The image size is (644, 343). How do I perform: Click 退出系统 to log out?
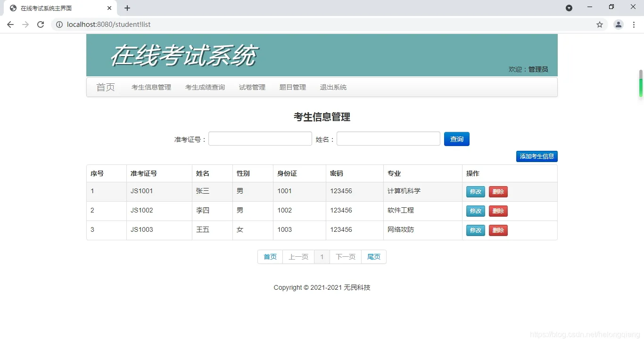point(333,87)
